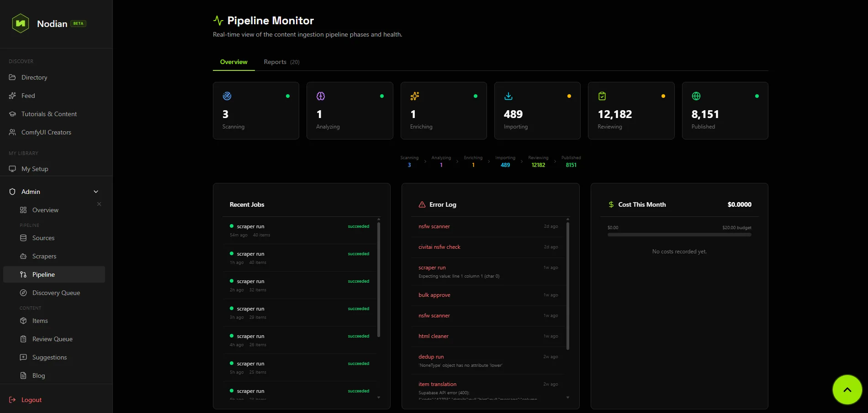Click Recent Jobs scroll down arrow
868x413 pixels.
point(379,397)
